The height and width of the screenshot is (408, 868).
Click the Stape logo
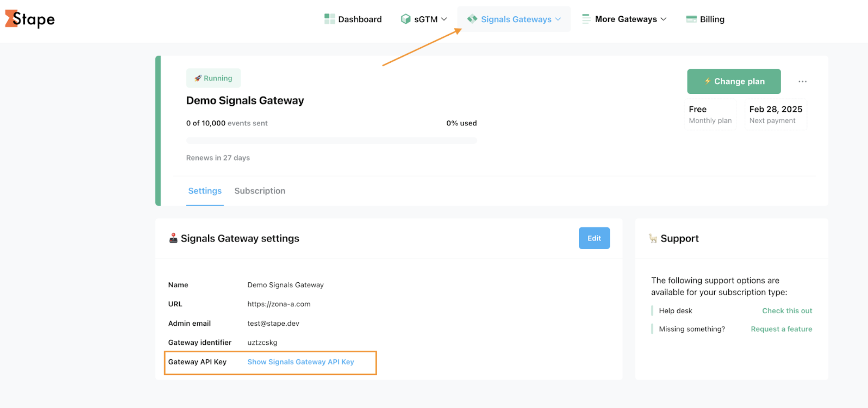point(30,19)
